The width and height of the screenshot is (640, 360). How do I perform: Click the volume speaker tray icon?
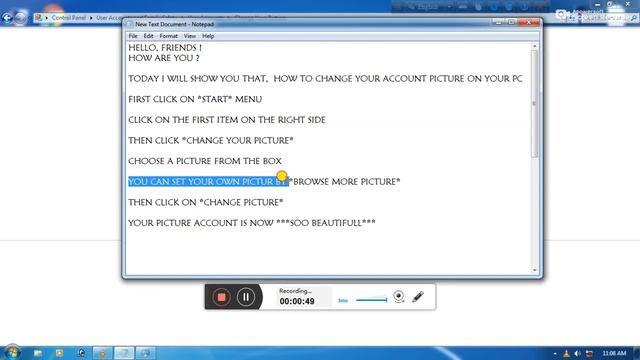click(x=577, y=353)
